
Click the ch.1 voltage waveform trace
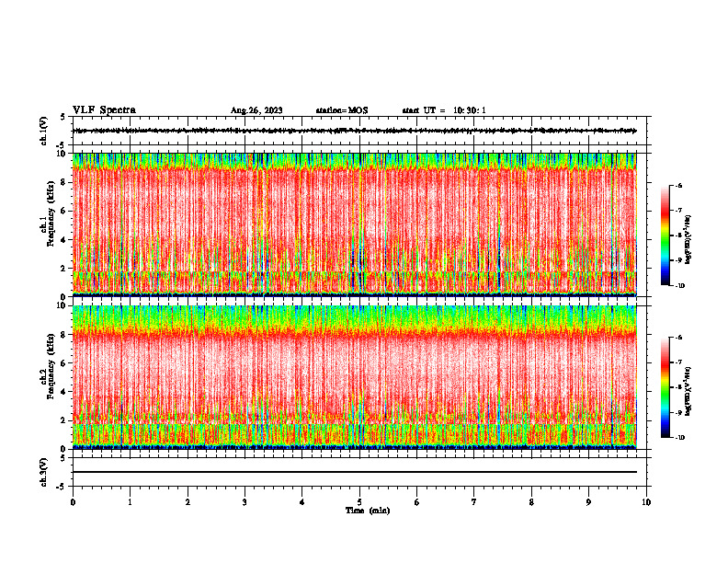pos(355,131)
